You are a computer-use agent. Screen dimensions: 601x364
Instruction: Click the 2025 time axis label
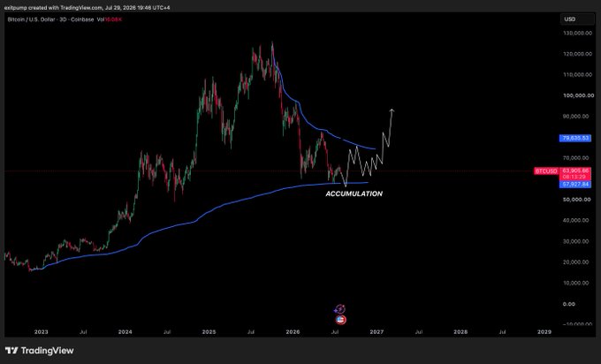[x=209, y=332]
